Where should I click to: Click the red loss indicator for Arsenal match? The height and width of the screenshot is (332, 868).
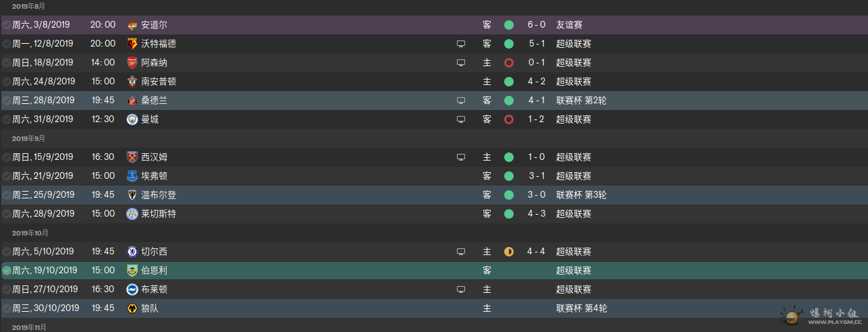click(x=509, y=63)
